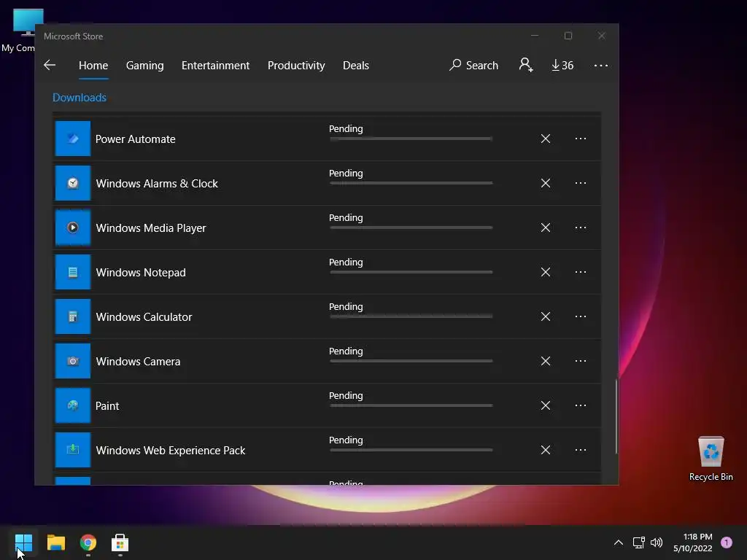
Task: Click the Windows Media Player name text
Action: click(x=151, y=228)
